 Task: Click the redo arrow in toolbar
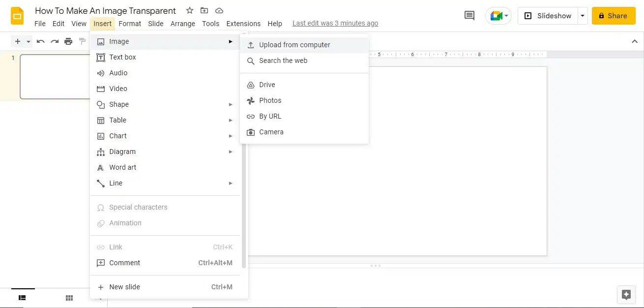[x=55, y=41]
